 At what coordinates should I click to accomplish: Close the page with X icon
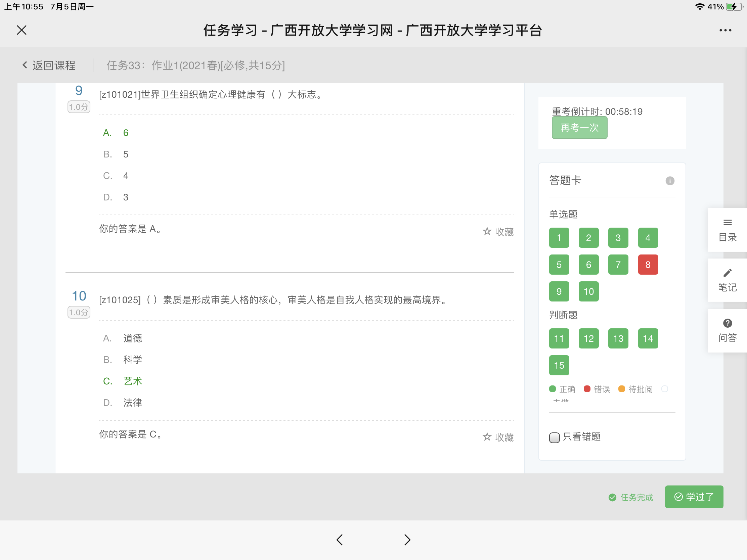click(x=21, y=30)
